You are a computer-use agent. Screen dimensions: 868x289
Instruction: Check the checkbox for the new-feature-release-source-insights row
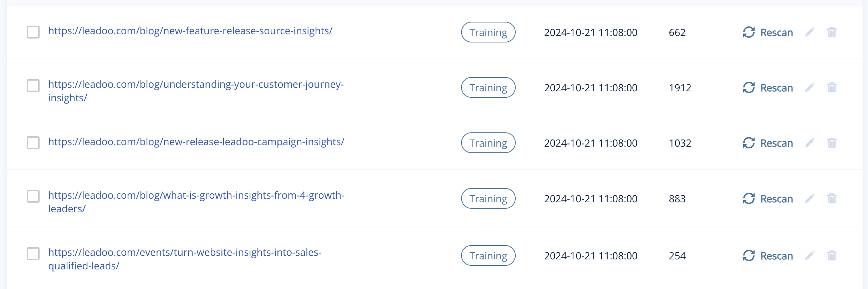click(33, 32)
